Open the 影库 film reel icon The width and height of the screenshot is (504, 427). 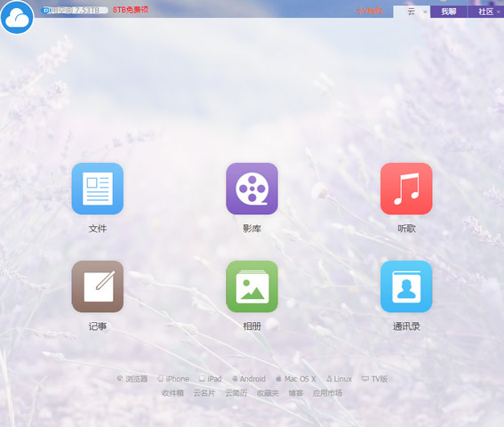tap(252, 189)
